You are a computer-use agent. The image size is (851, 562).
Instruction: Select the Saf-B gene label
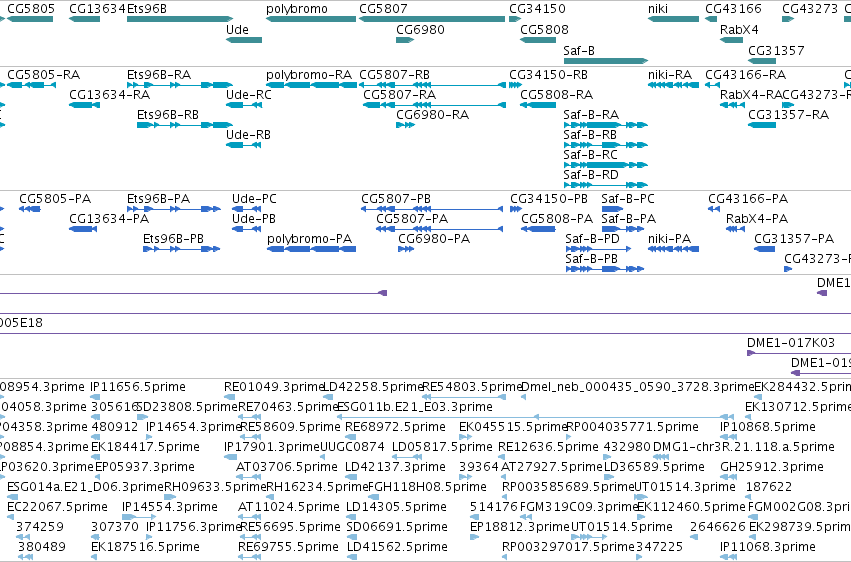coord(579,50)
